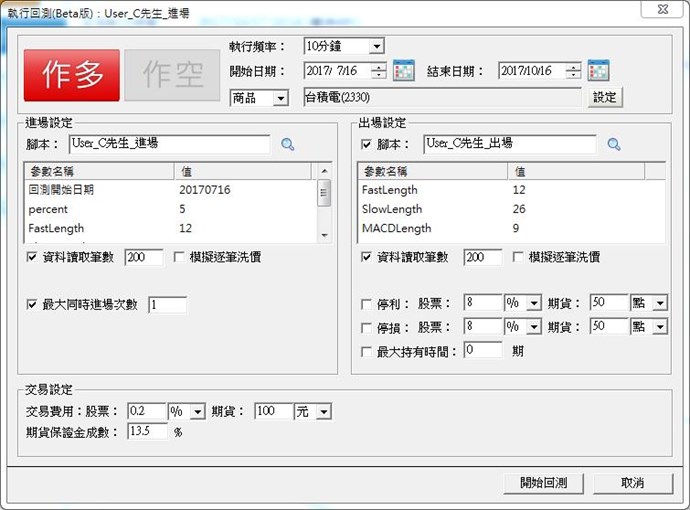Screen dimensions: 690x510
Task: Open the start date calendar picker icon
Action: [404, 71]
